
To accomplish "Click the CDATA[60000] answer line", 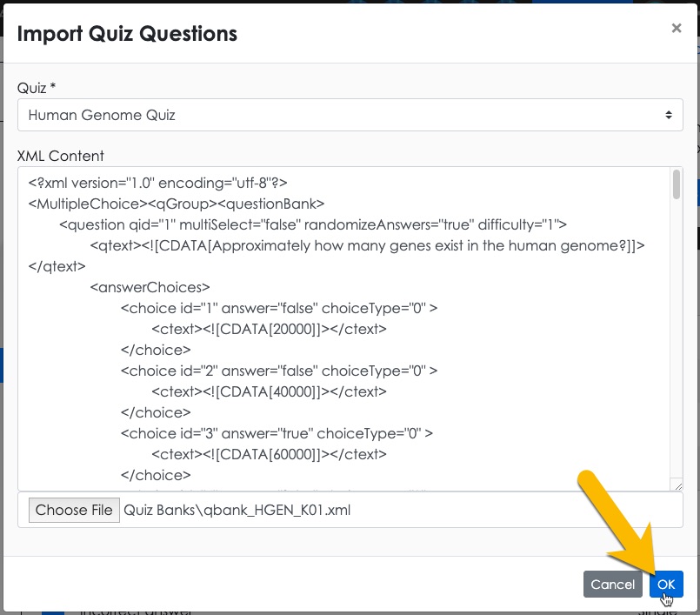I will (269, 454).
